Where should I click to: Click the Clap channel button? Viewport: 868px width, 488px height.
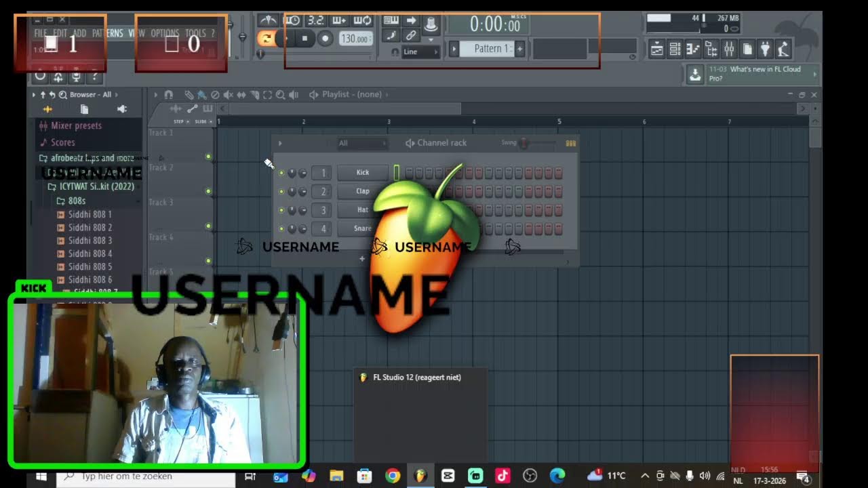[x=363, y=191]
